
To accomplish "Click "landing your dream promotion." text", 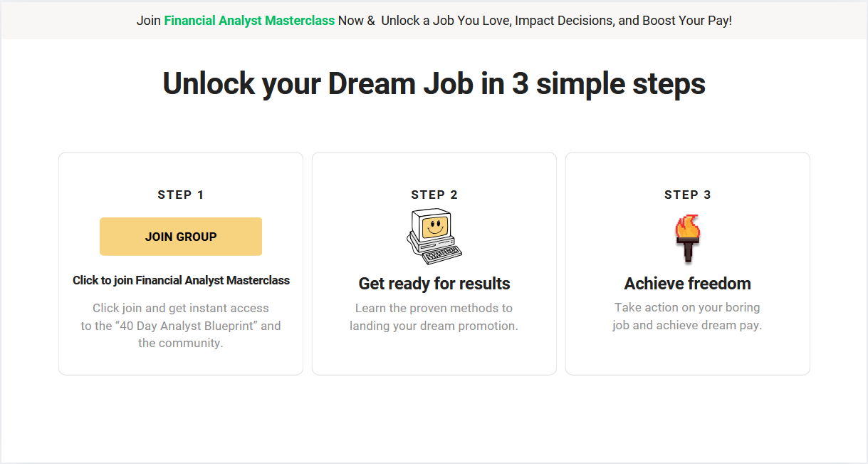I will (434, 326).
